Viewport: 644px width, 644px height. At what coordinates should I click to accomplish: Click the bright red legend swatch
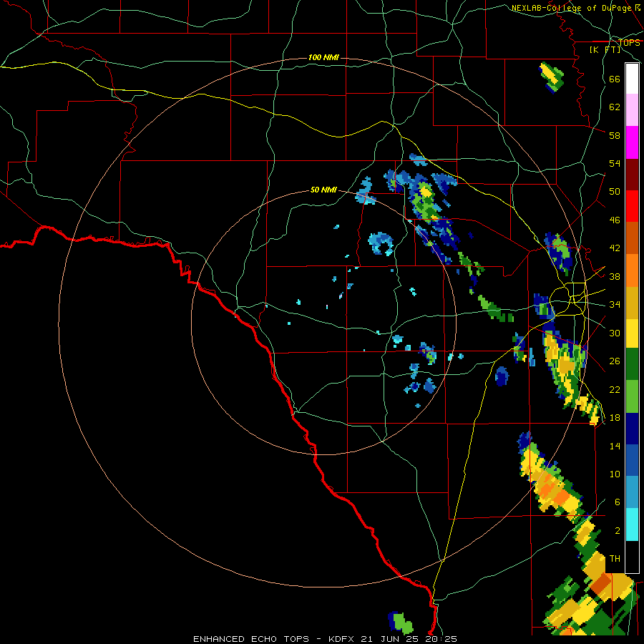(632, 206)
